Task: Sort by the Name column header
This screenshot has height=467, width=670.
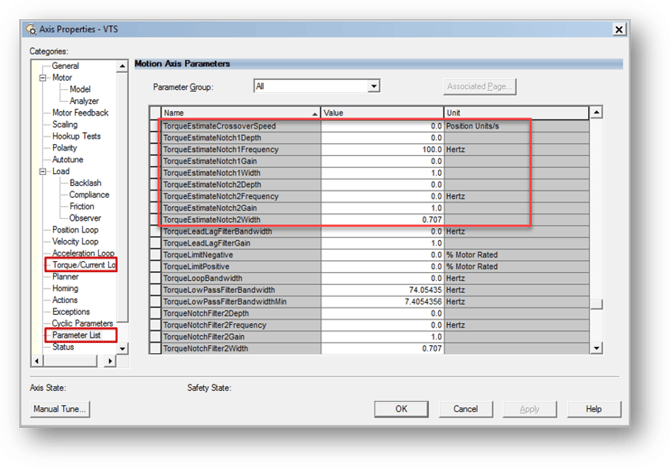Action: [x=241, y=113]
